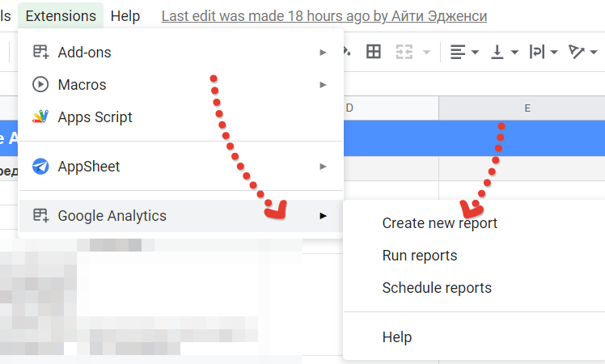Click the Borders toolbar icon

pos(374,51)
